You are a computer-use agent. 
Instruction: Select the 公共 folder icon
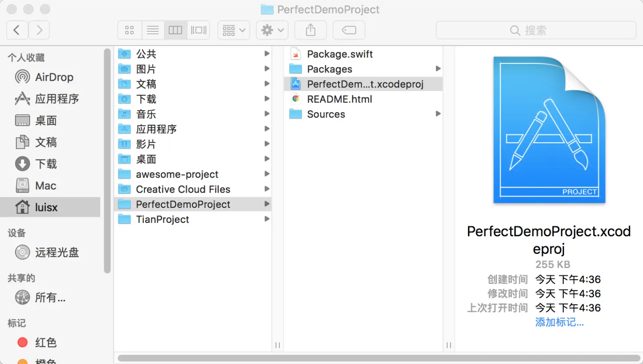(x=124, y=54)
